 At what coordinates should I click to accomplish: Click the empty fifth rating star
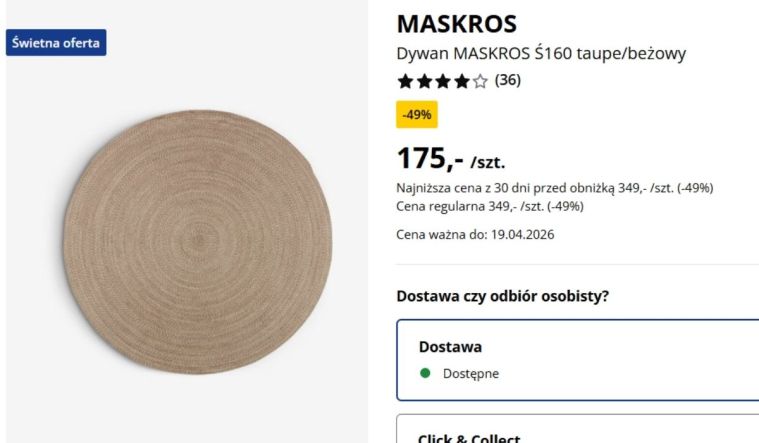tap(480, 81)
